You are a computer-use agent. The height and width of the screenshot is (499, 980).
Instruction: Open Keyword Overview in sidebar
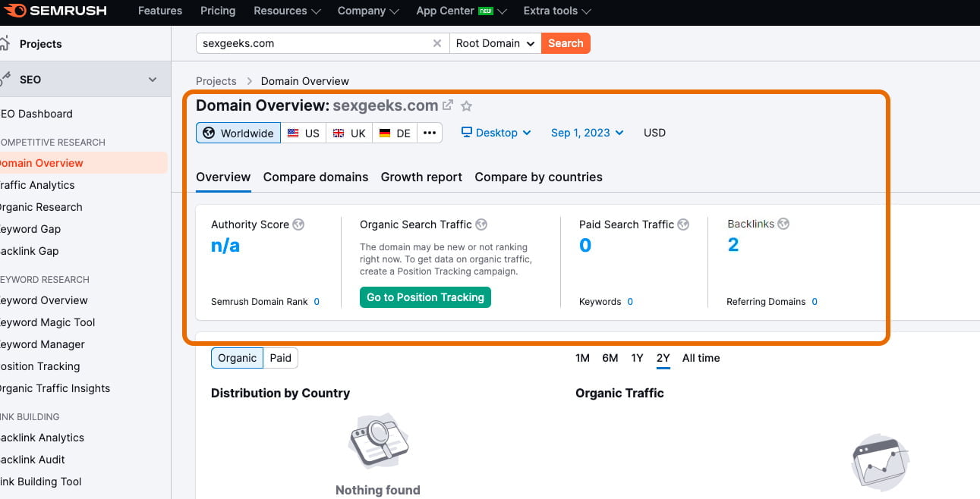pos(43,300)
